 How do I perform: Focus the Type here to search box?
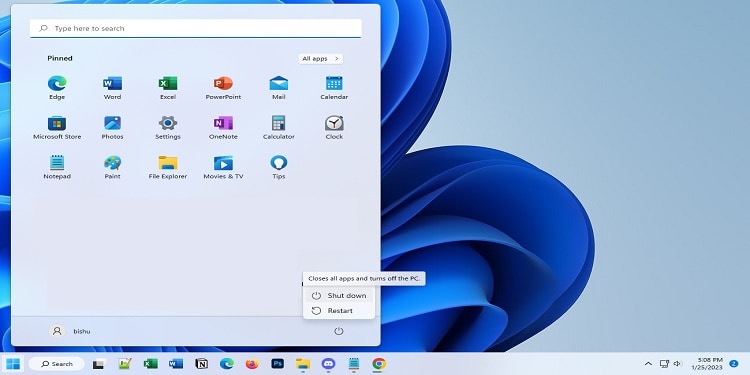196,28
